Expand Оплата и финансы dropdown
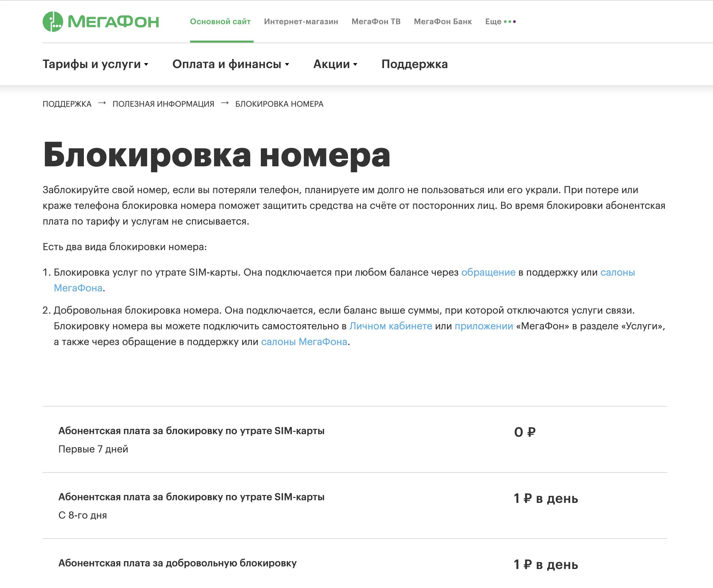Image resolution: width=713 pixels, height=588 pixels. (231, 64)
